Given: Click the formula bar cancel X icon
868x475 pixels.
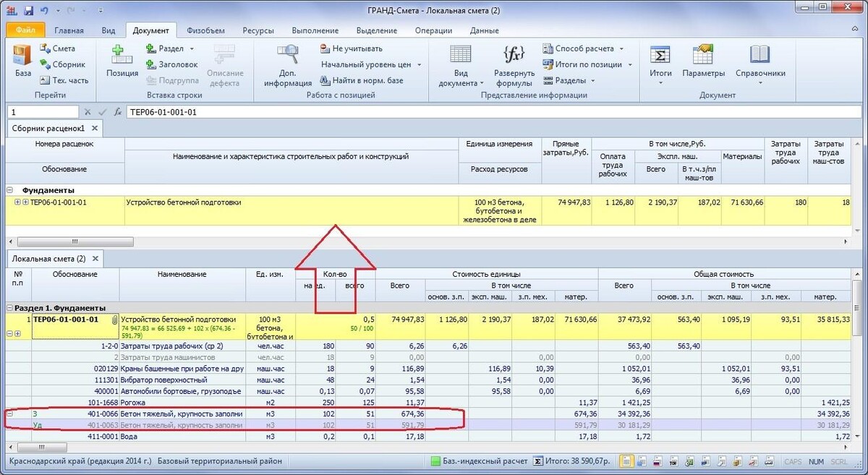Looking at the screenshot, I should pos(88,112).
